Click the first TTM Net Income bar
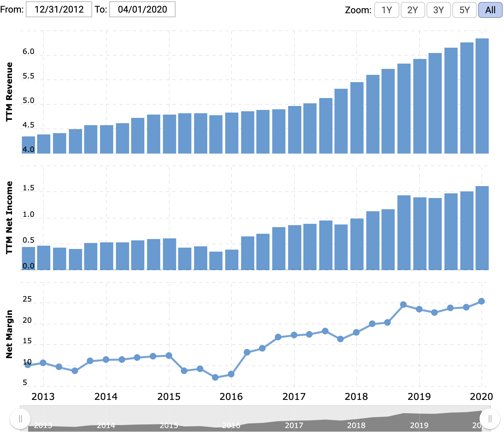Viewport: 504px width, 433px height. (x=28, y=259)
